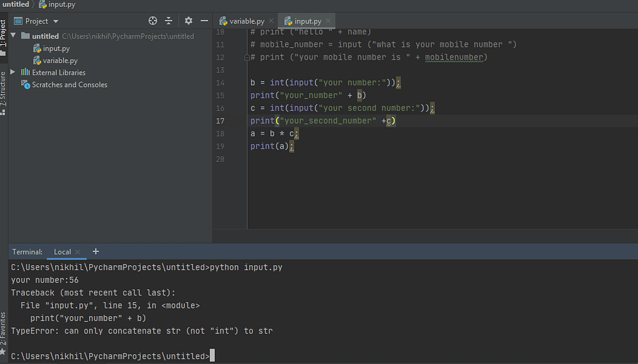This screenshot has width=638, height=364.
Task: Click the Collapse All icon in Project panel
Action: tap(169, 21)
